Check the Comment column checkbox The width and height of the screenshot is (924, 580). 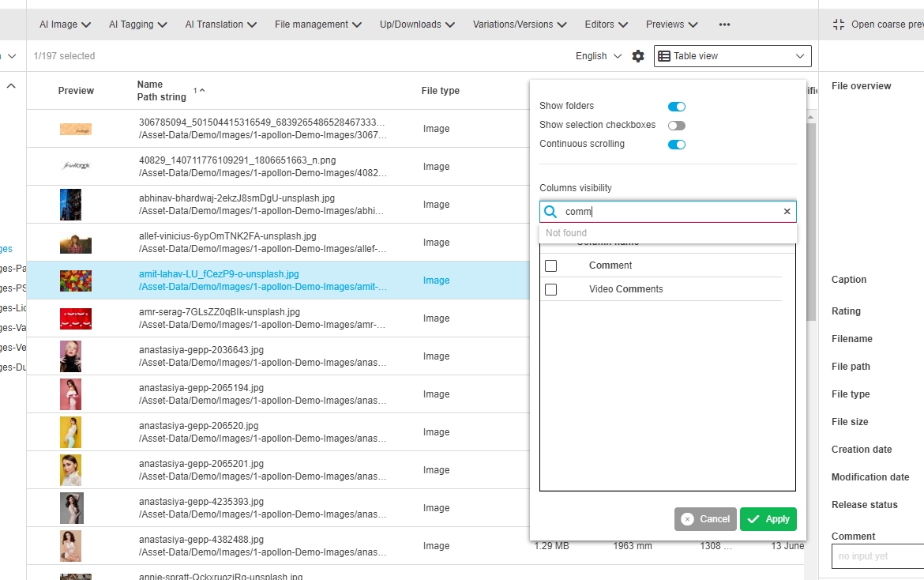(551, 266)
